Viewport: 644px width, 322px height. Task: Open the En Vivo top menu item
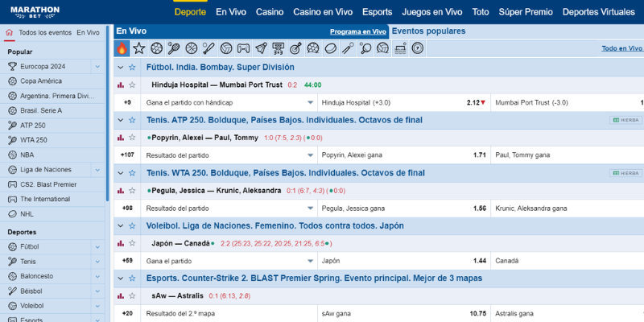(x=231, y=12)
